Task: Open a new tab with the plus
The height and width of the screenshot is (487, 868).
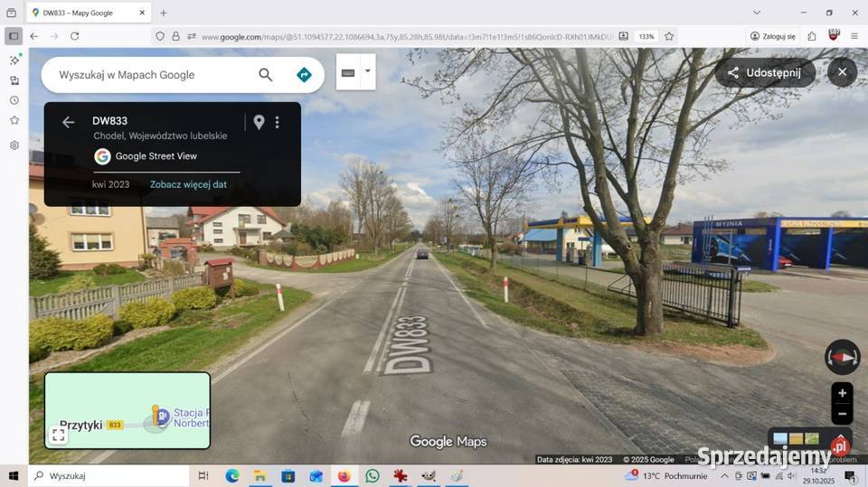Action: click(164, 13)
